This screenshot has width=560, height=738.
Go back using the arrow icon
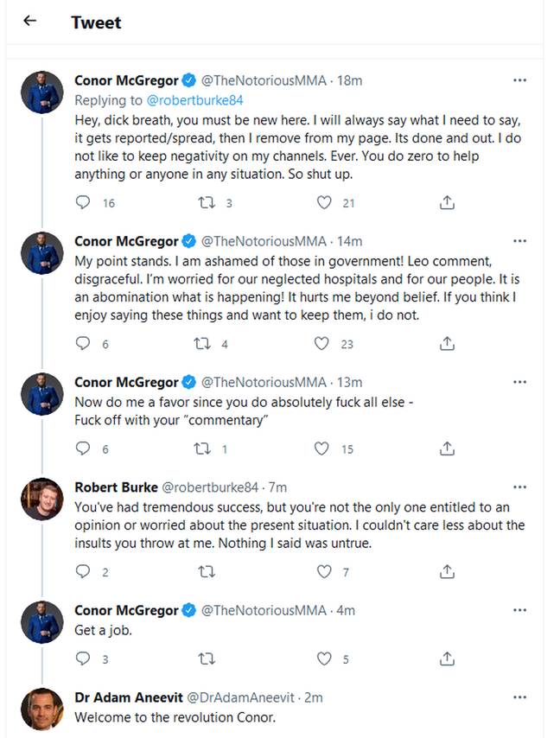[x=29, y=20]
